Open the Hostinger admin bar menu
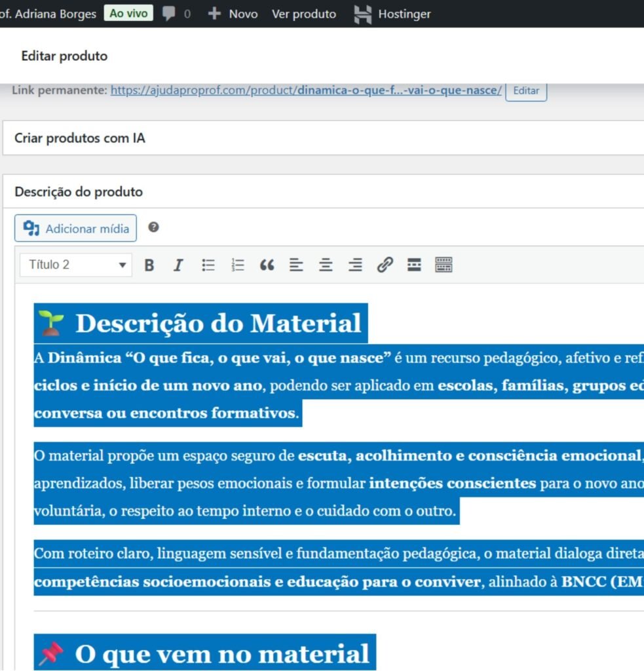Screen dimensions: 644x671 click(392, 14)
